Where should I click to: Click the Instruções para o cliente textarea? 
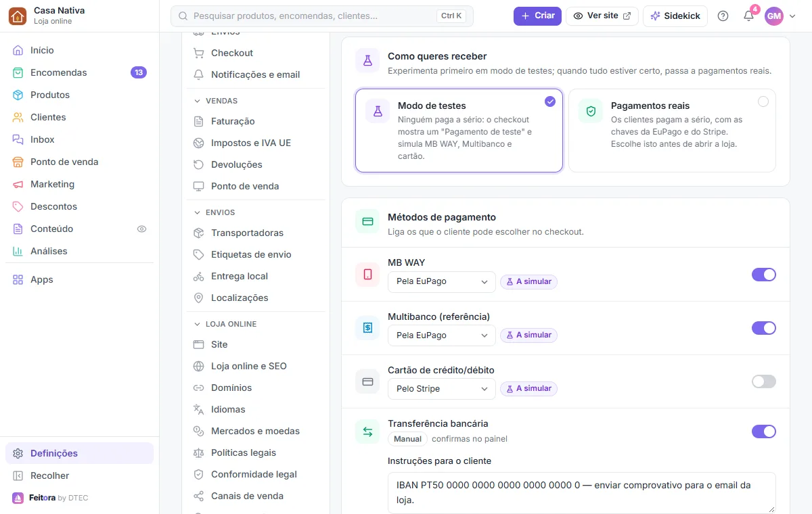coord(582,492)
